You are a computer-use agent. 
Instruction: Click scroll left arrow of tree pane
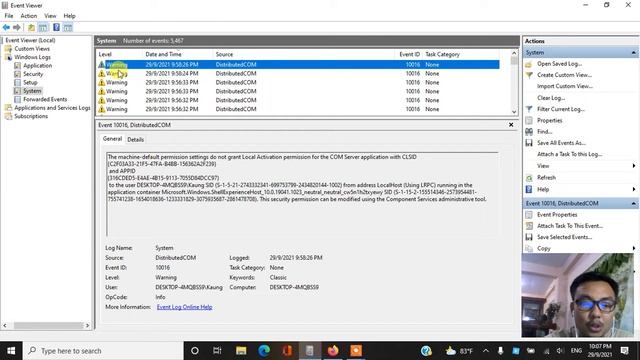tap(5, 325)
